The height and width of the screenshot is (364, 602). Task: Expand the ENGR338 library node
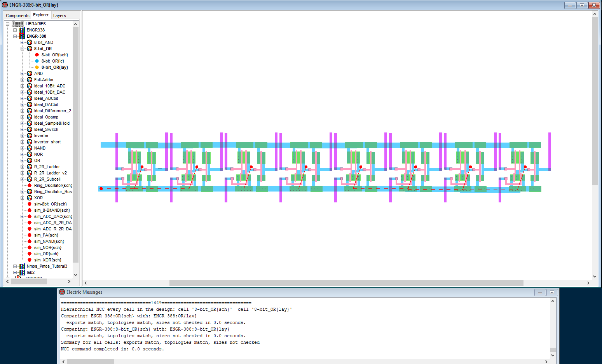[x=15, y=30]
